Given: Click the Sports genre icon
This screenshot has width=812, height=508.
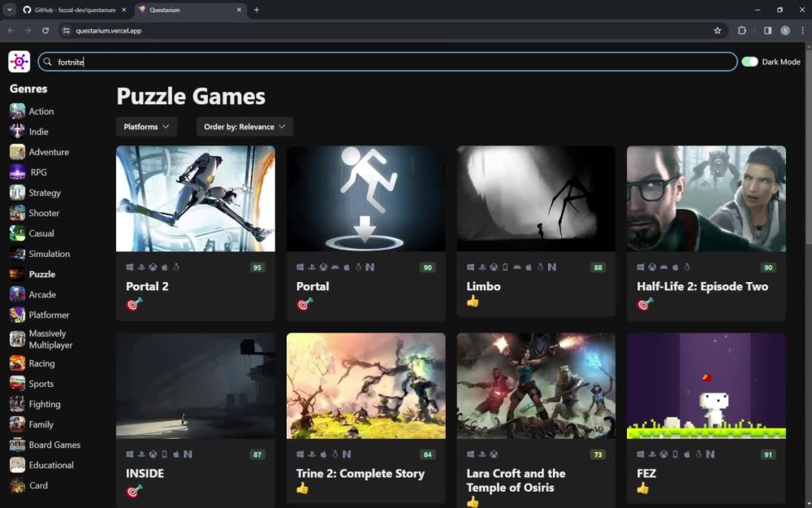Looking at the screenshot, I should 17,384.
